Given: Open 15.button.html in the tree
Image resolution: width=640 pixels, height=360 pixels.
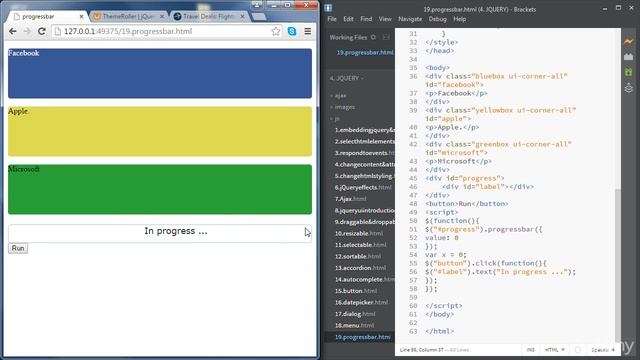Looking at the screenshot, I should pos(356,291).
